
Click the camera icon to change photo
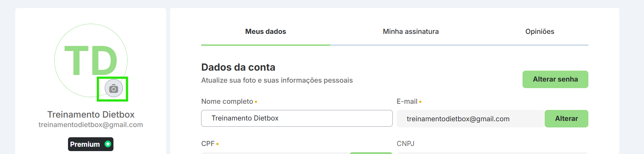113,88
